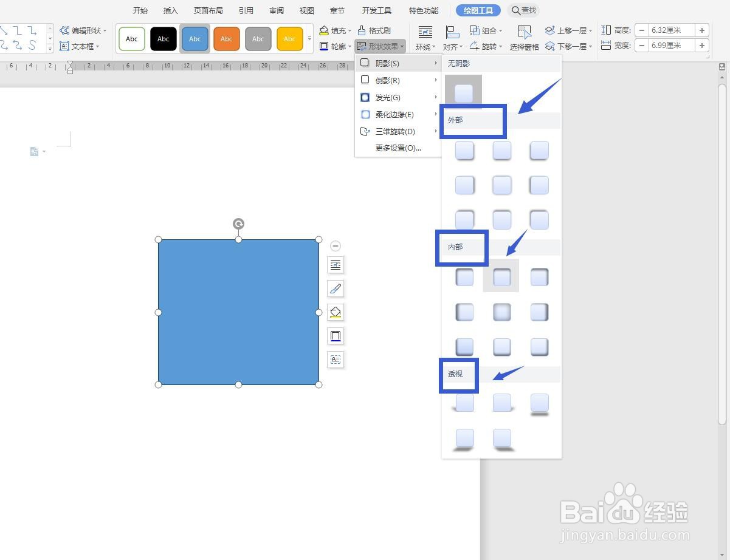Open the 对齐 align menu
The height and width of the screenshot is (560, 730).
[452, 39]
